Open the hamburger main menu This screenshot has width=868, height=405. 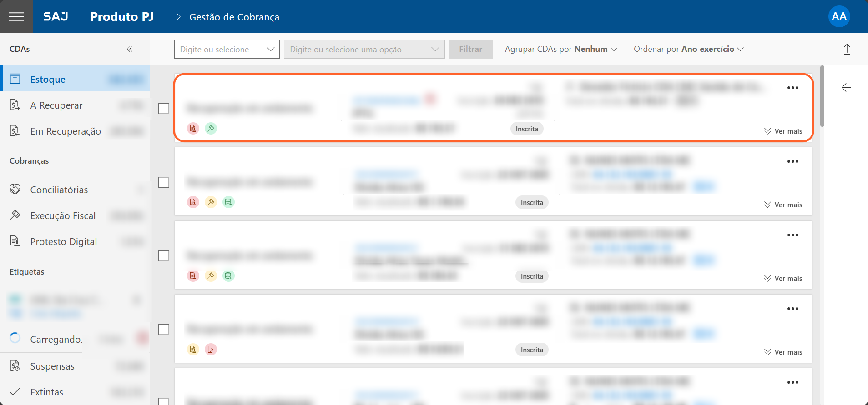[x=16, y=17]
